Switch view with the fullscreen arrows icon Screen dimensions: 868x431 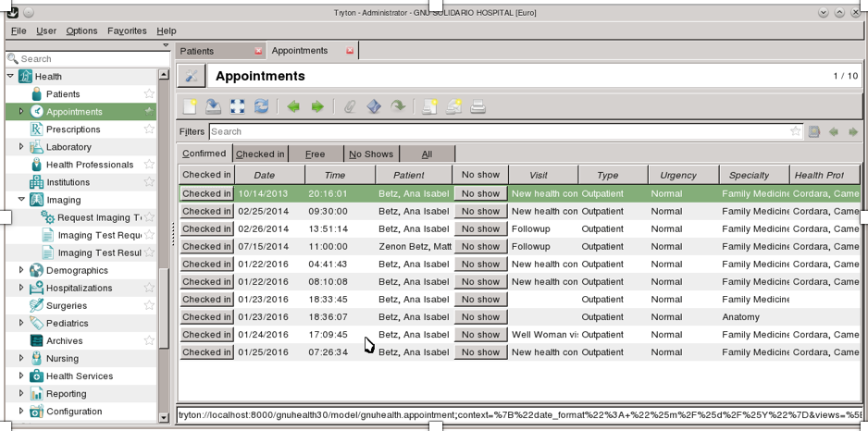[x=237, y=107]
